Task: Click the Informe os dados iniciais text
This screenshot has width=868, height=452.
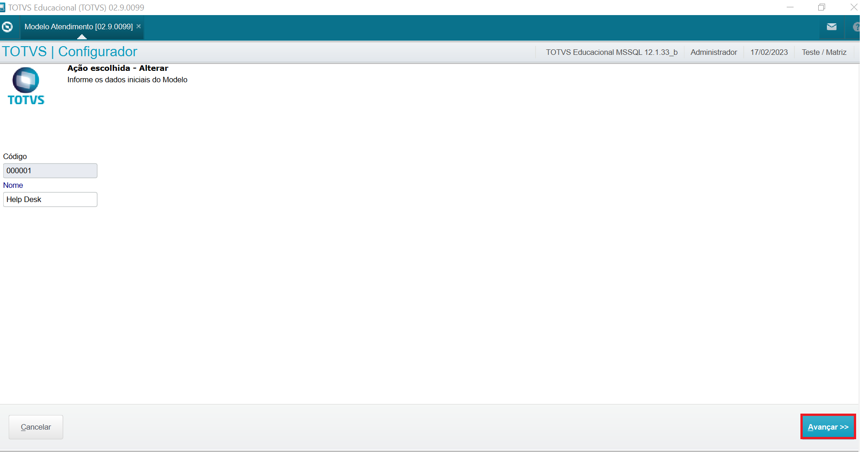Action: (x=127, y=80)
